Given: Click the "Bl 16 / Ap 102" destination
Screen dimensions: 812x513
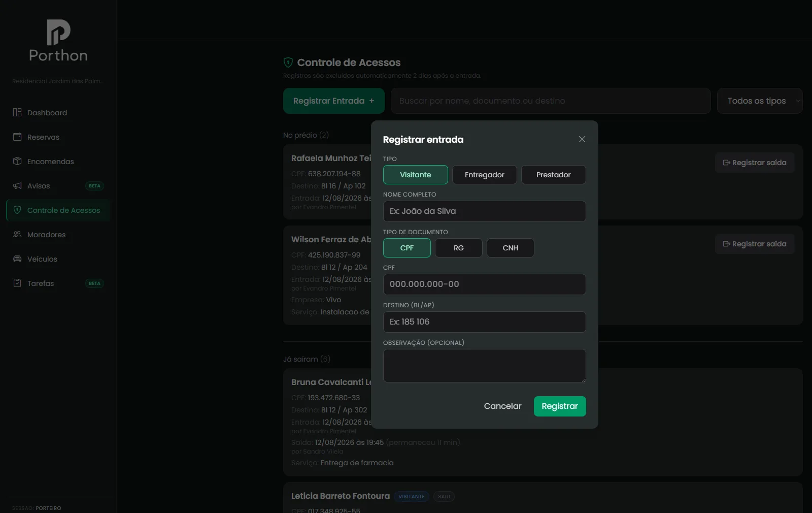Looking at the screenshot, I should click(x=344, y=186).
